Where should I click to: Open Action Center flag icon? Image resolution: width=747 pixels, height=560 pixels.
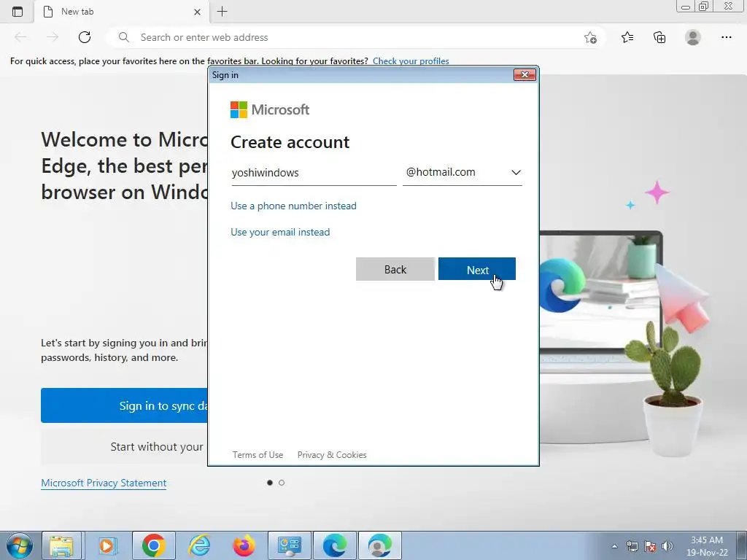click(x=650, y=546)
